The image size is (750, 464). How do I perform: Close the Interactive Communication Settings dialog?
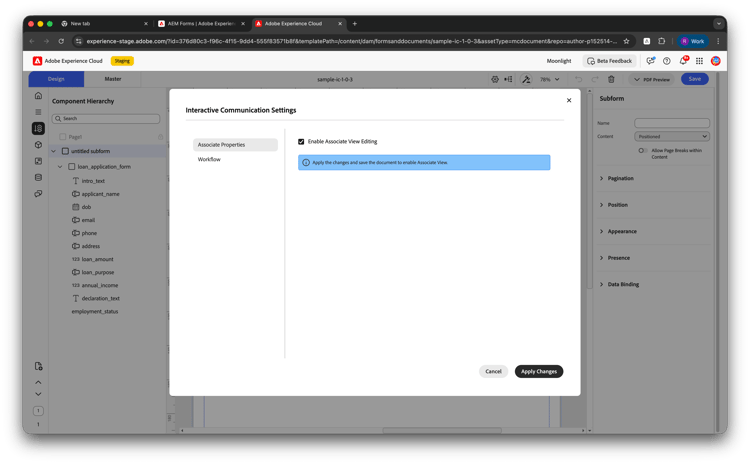569,100
